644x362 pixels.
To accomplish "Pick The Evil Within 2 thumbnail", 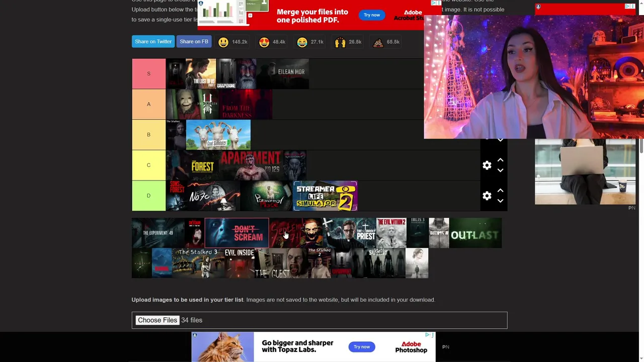I will coord(391,233).
